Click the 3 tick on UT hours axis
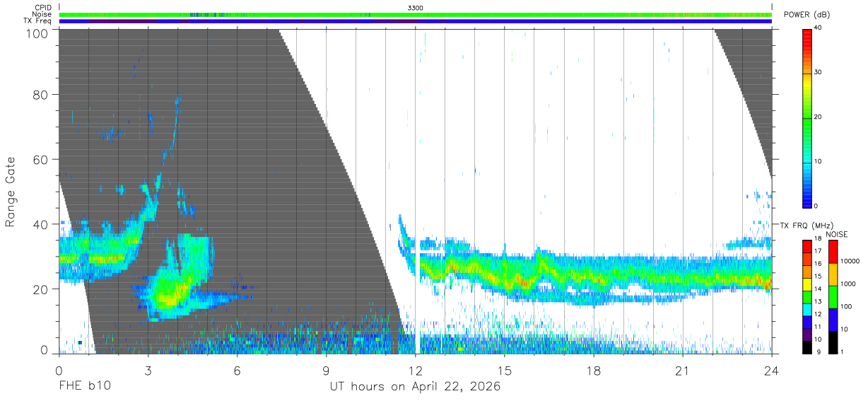 pyautogui.click(x=148, y=370)
